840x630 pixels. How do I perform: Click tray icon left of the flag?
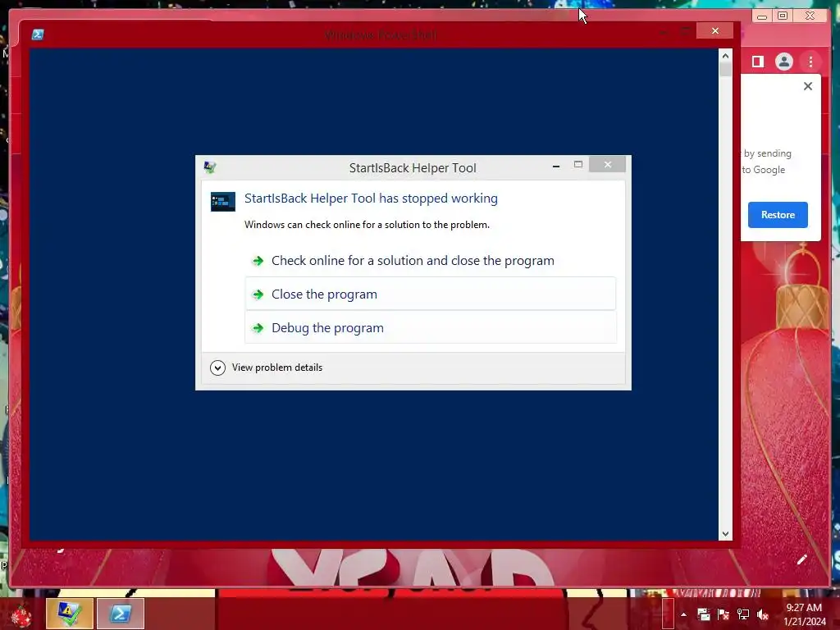tap(703, 614)
